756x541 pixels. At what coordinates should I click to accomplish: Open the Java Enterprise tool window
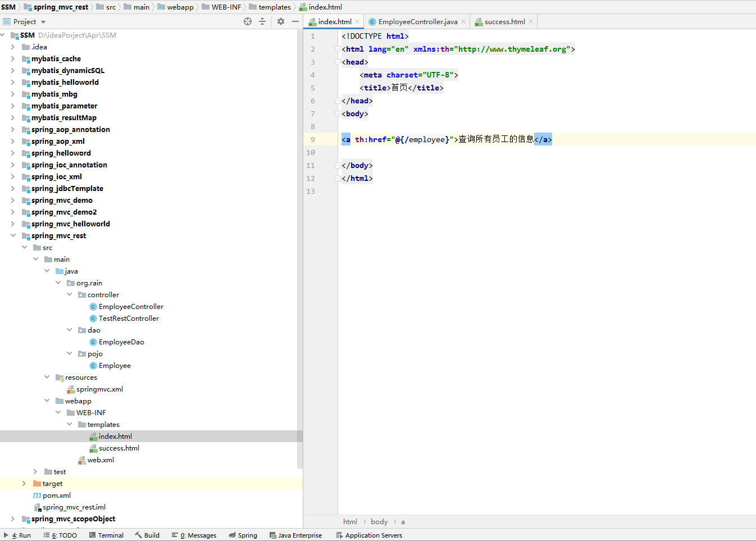(296, 535)
